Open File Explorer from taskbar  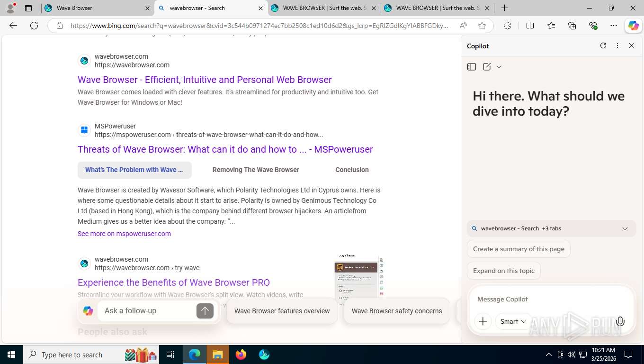click(217, 355)
